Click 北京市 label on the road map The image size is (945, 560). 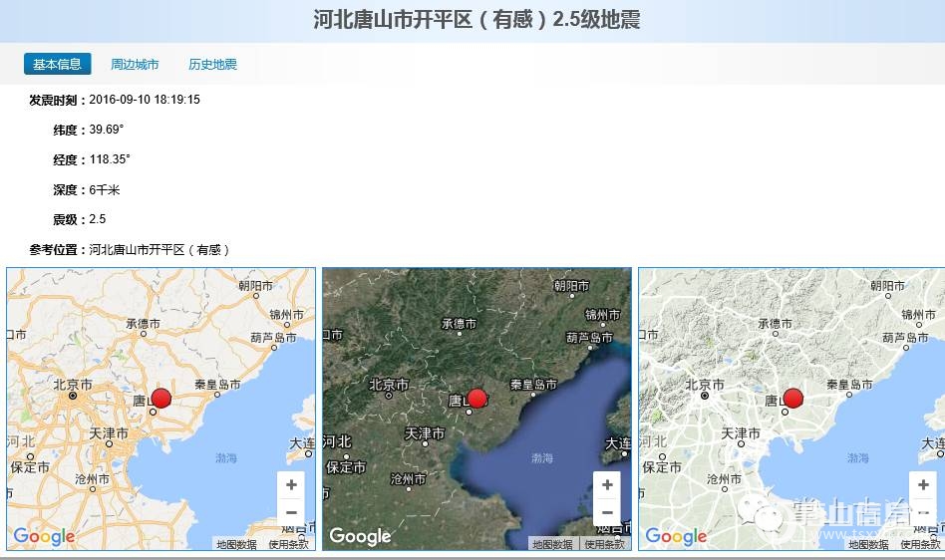click(x=73, y=385)
